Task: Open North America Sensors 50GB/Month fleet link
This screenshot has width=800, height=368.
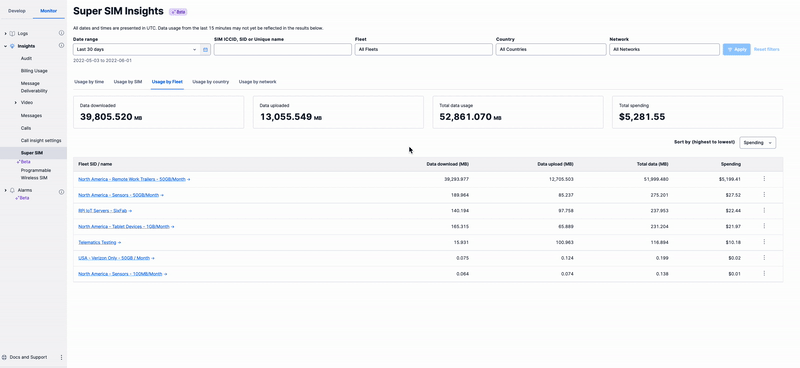Action: (121, 195)
